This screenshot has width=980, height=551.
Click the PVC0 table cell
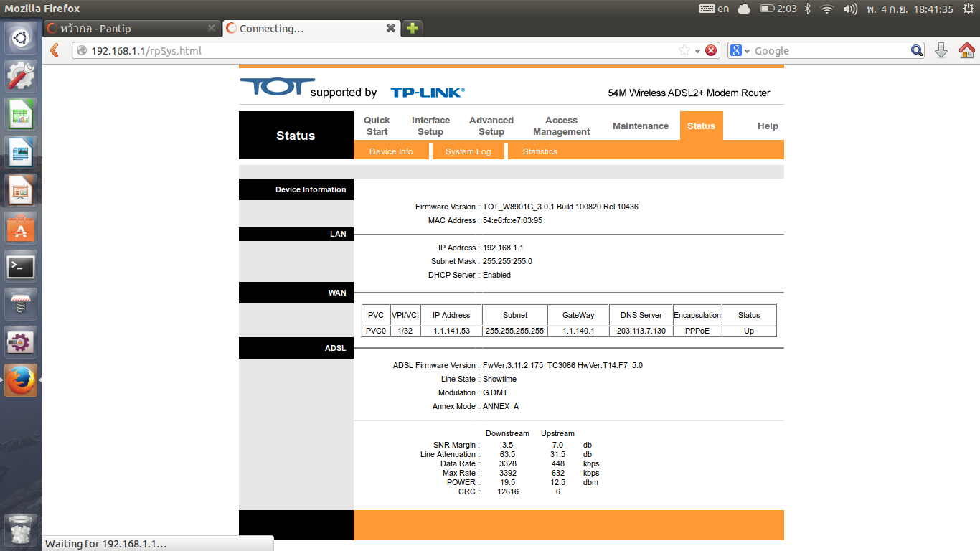point(376,331)
